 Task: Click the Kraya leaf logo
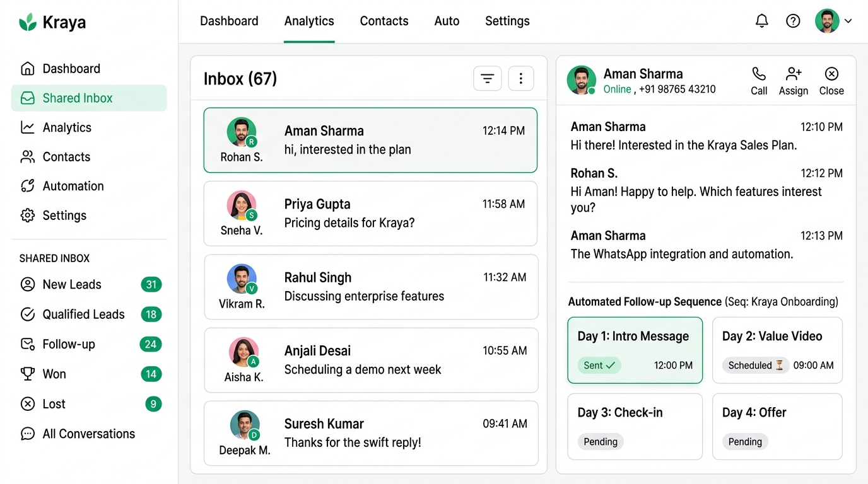point(28,22)
